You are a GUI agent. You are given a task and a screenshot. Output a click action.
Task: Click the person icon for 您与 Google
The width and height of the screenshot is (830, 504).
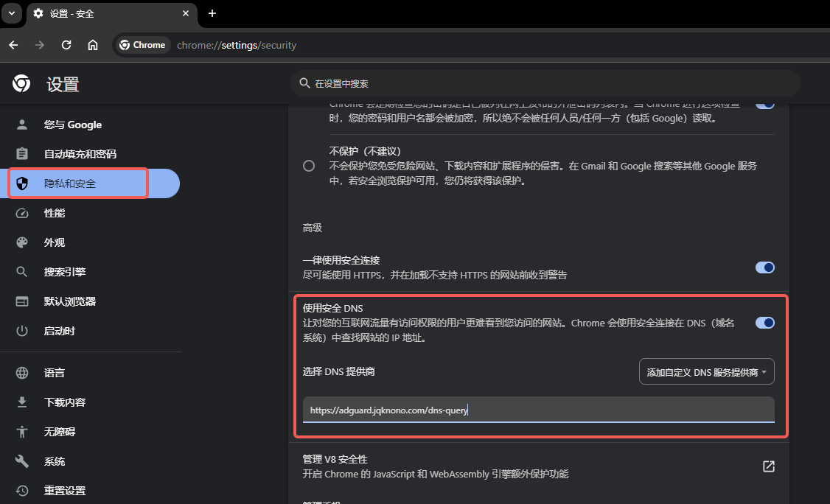21,125
